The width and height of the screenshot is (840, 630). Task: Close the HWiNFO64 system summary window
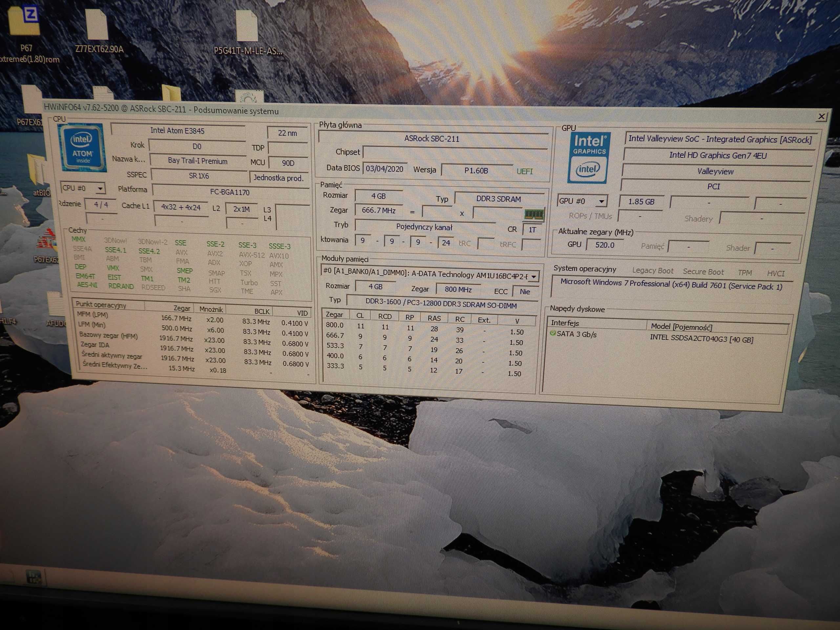[821, 116]
